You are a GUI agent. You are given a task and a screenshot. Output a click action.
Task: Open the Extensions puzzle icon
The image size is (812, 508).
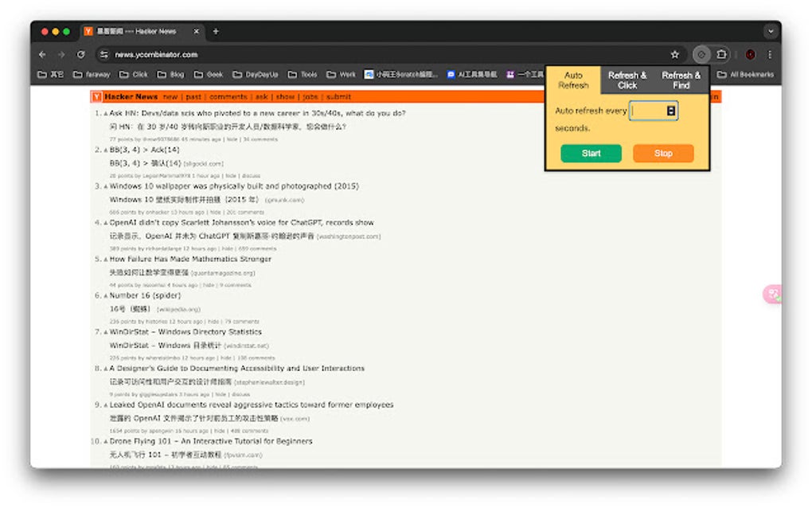tap(723, 54)
